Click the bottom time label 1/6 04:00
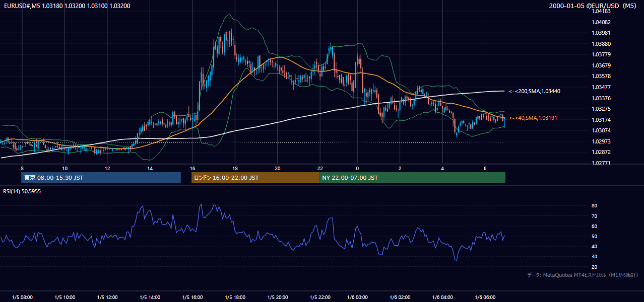This screenshot has width=644, height=302. click(x=442, y=297)
